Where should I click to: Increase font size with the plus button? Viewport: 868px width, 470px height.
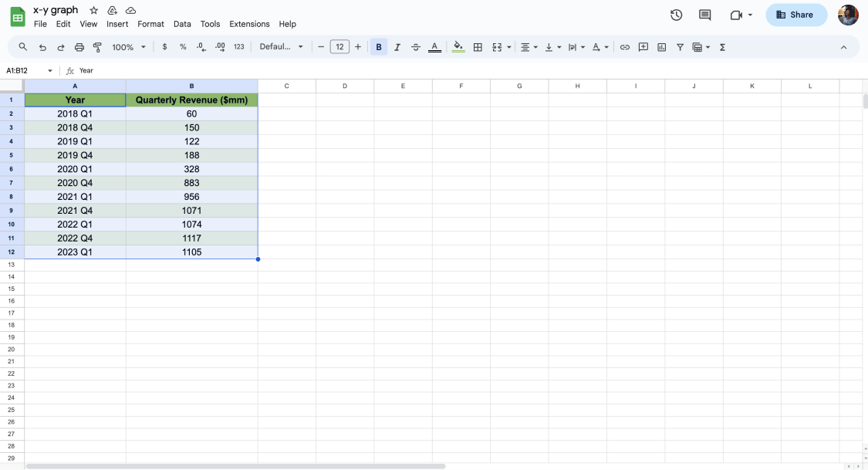coord(358,47)
